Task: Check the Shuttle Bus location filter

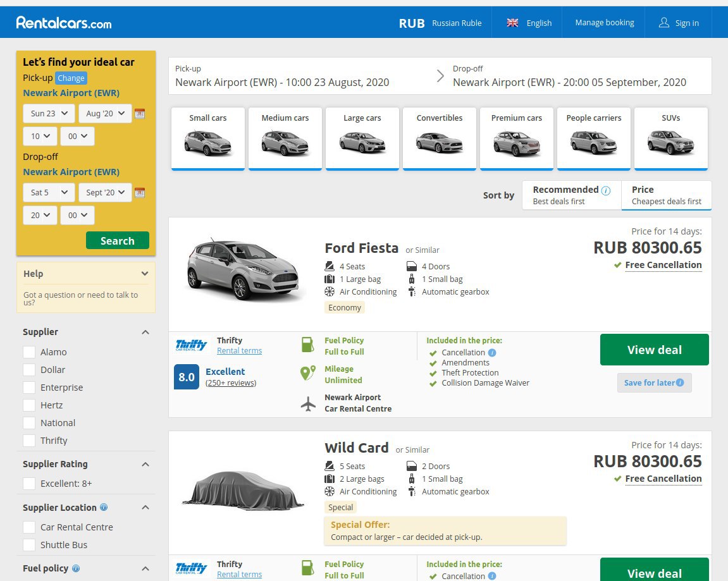Action: 29,545
